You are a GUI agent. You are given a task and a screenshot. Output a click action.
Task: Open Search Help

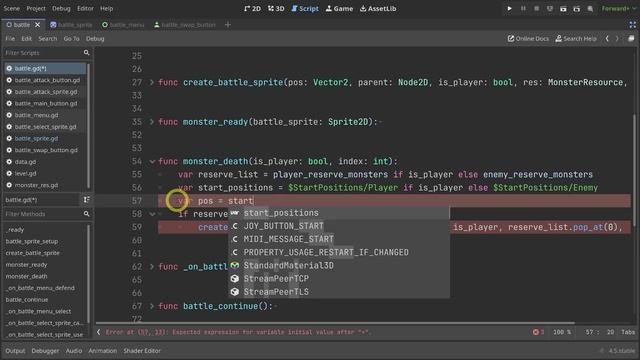[576, 39]
